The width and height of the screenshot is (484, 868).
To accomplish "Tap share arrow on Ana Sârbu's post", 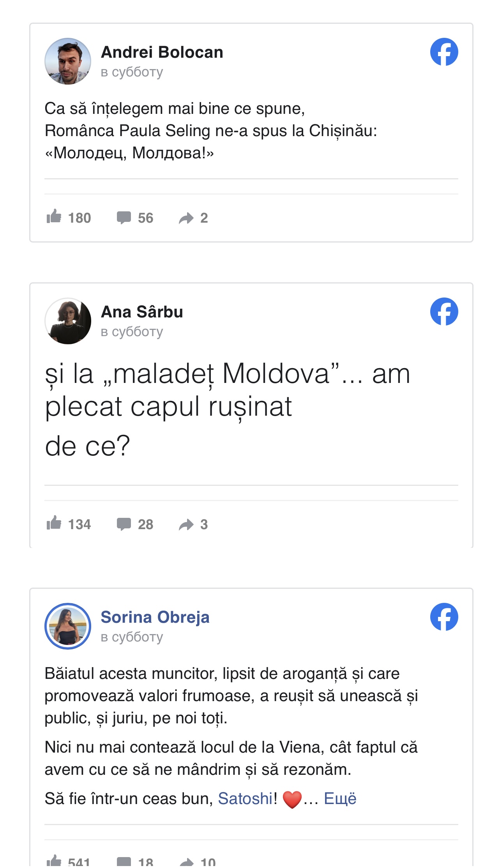I will click(186, 524).
